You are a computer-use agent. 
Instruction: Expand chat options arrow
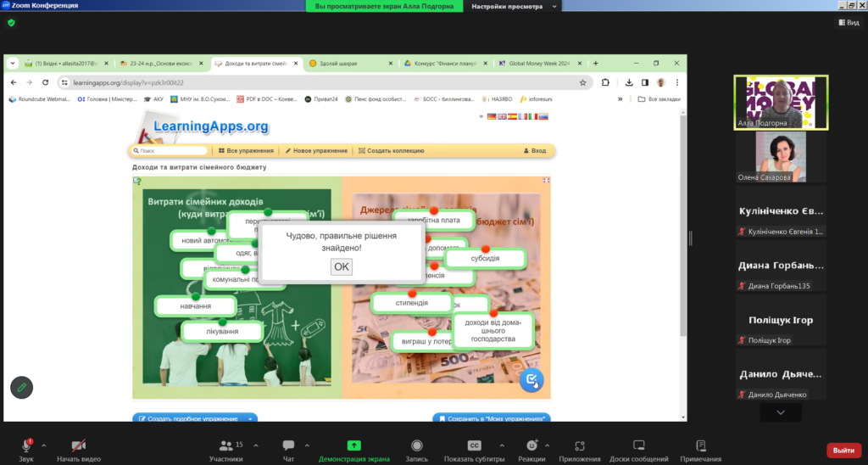[x=307, y=445]
